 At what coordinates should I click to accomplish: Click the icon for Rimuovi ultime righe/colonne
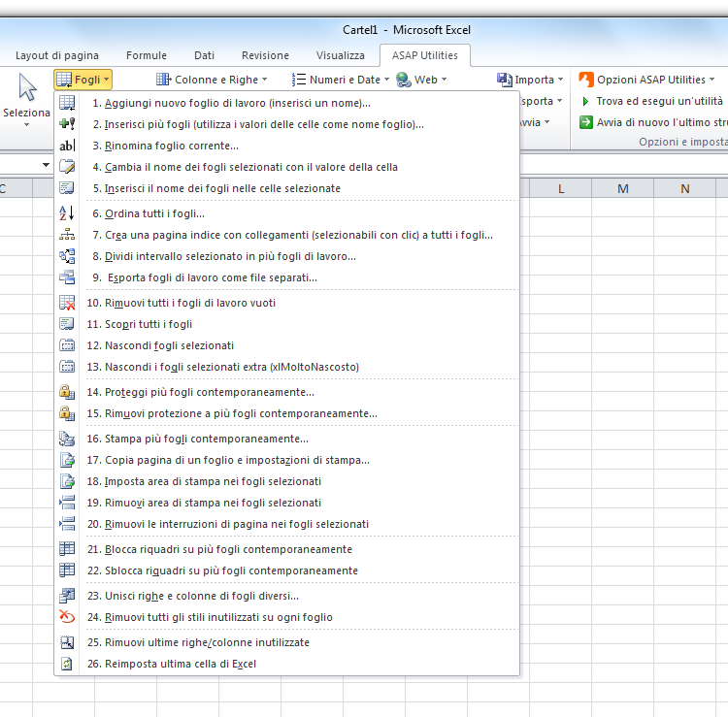pos(67,642)
